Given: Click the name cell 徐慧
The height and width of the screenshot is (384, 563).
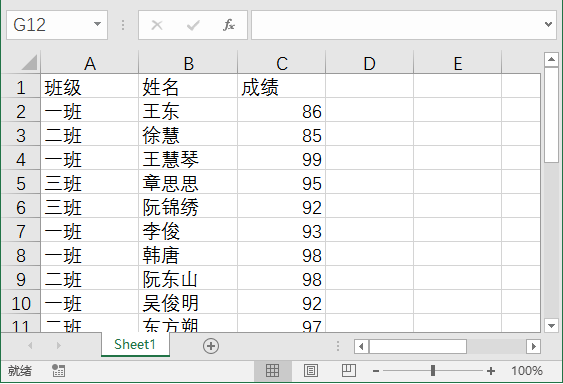Looking at the screenshot, I should click(x=188, y=134).
